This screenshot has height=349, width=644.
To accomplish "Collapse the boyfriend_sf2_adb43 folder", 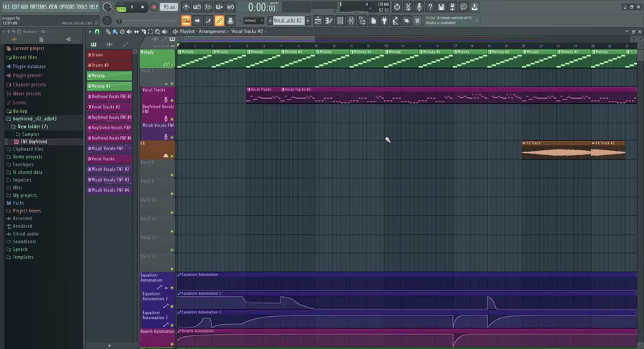I will (x=34, y=119).
